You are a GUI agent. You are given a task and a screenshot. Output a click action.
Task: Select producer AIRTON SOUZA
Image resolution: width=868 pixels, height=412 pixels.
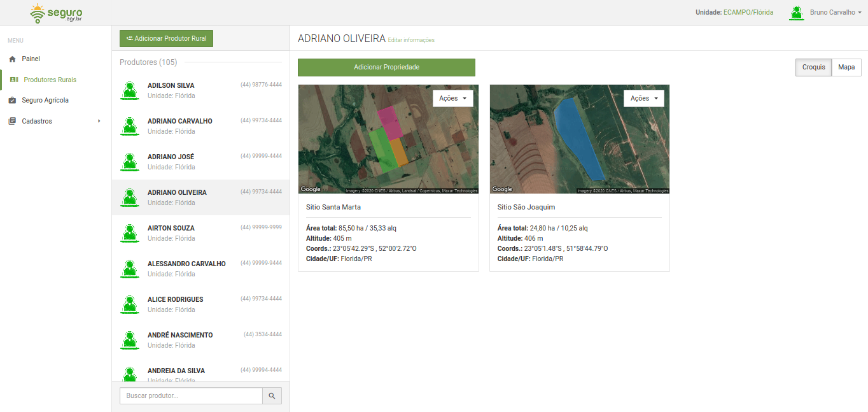[x=200, y=233]
